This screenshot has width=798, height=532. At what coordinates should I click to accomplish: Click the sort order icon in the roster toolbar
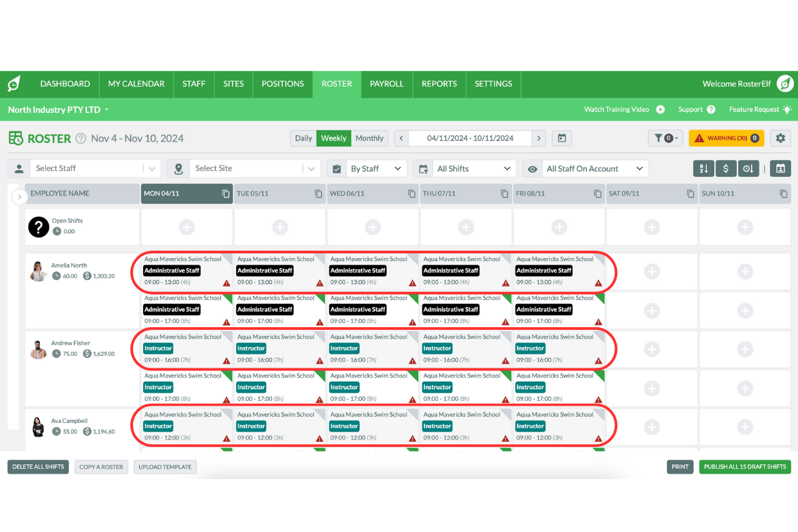pyautogui.click(x=704, y=169)
